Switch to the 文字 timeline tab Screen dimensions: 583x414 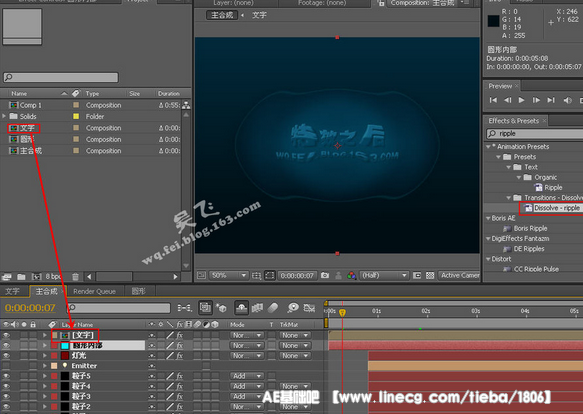click(12, 291)
